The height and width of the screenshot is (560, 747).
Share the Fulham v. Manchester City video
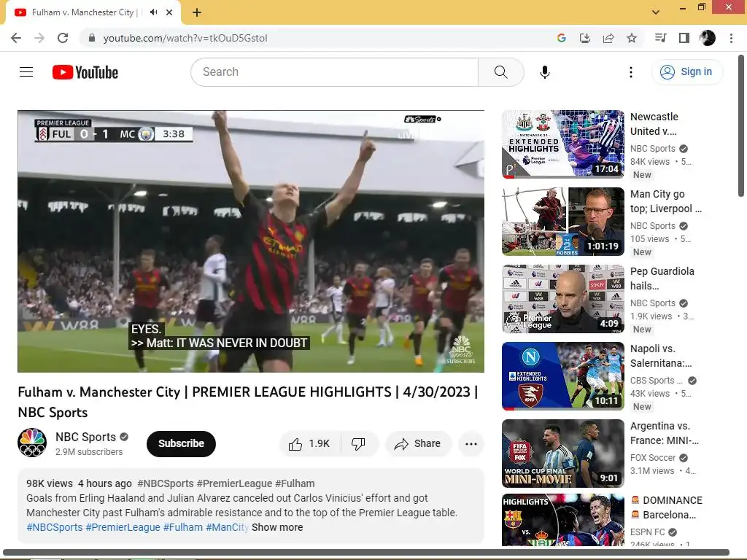pos(418,444)
